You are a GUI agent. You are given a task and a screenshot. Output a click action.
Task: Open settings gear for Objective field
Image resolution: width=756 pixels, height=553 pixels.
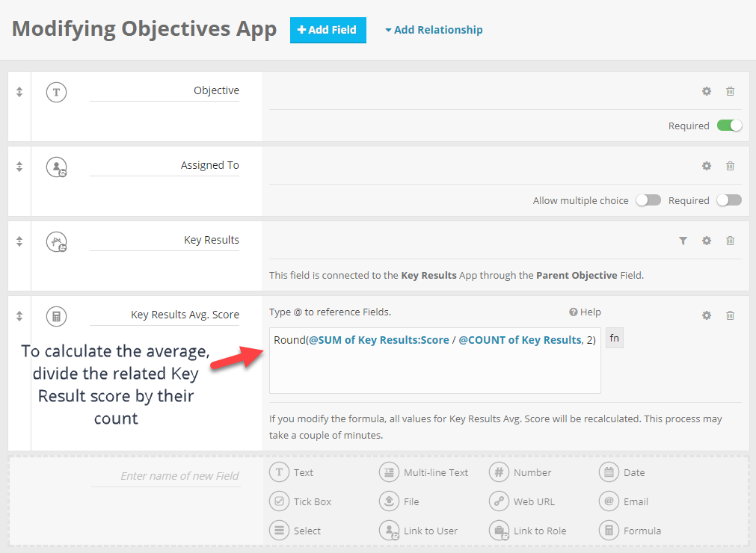[706, 91]
